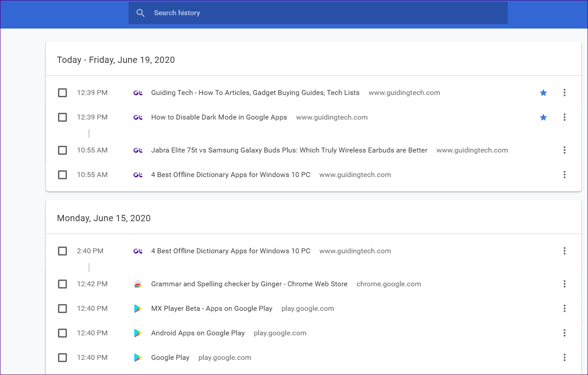588x375 pixels.
Task: Click favicon of the Google Play history entry
Action: click(138, 358)
